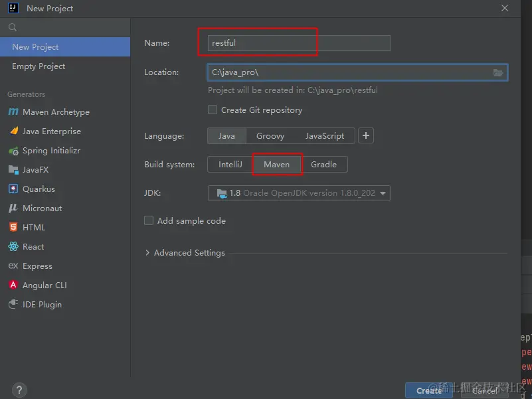Select New Project in the sidebar
The height and width of the screenshot is (399, 532).
point(65,47)
